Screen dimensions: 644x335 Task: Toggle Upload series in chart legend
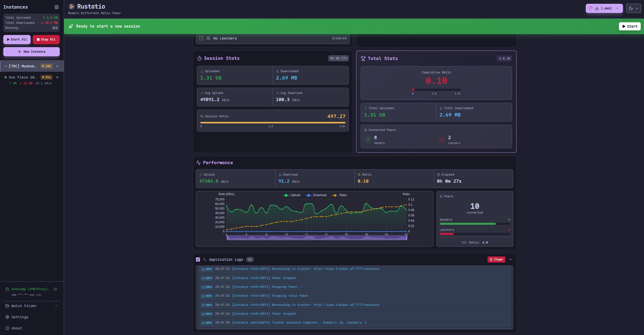click(291, 195)
